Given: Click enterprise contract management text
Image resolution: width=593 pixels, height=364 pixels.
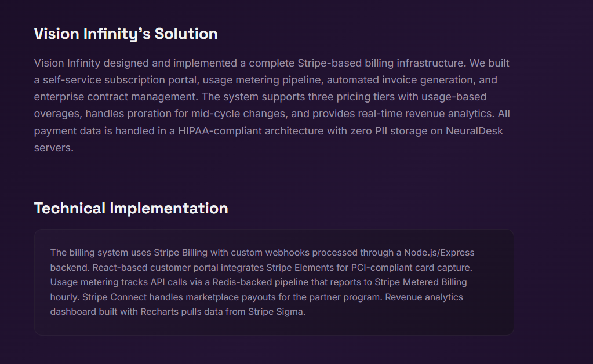Looking at the screenshot, I should click(x=115, y=97).
